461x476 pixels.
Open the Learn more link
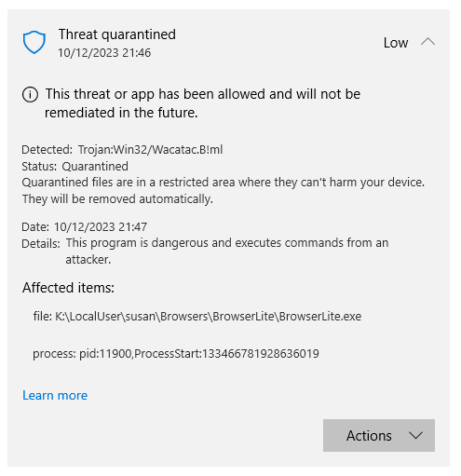pos(55,395)
